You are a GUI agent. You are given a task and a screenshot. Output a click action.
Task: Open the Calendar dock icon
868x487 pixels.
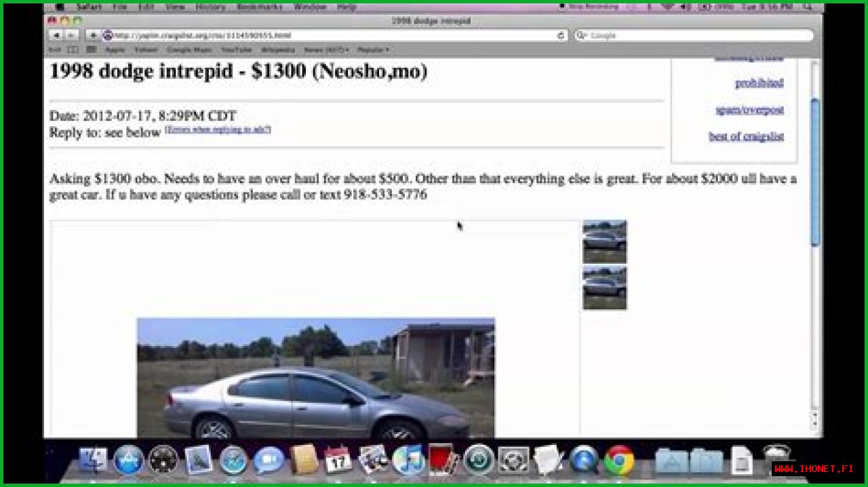pos(338,460)
